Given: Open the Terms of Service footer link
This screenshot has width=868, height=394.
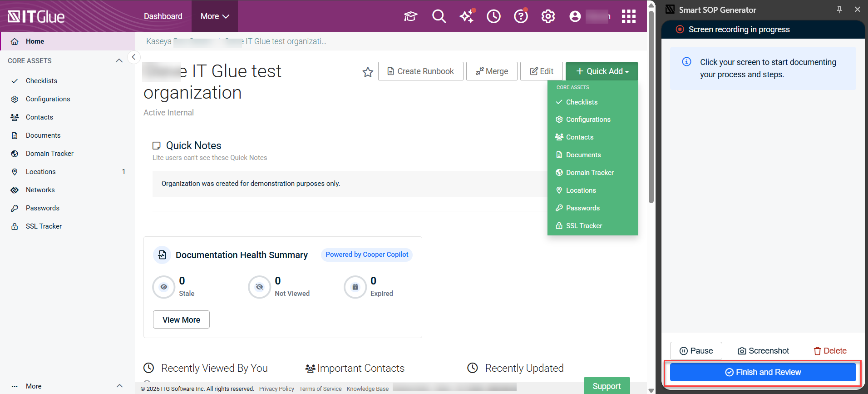Looking at the screenshot, I should [320, 389].
